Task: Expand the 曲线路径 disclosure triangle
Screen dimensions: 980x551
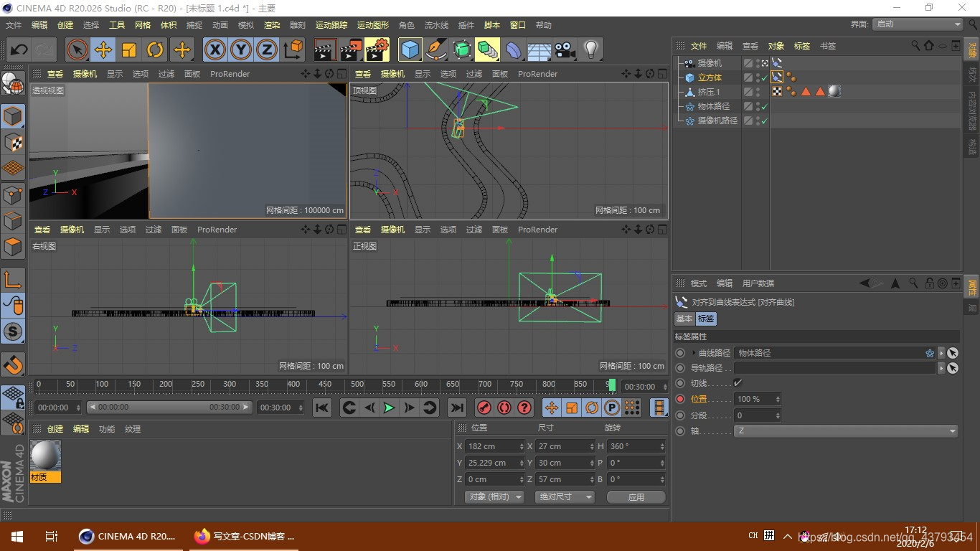Action: (694, 353)
